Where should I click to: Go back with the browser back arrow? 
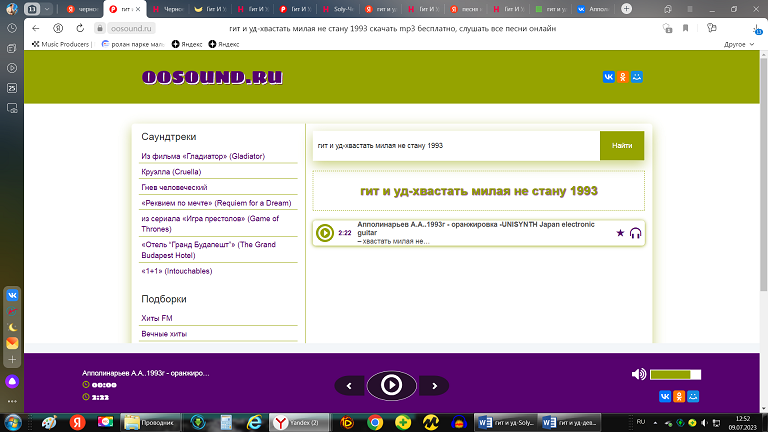[35, 28]
